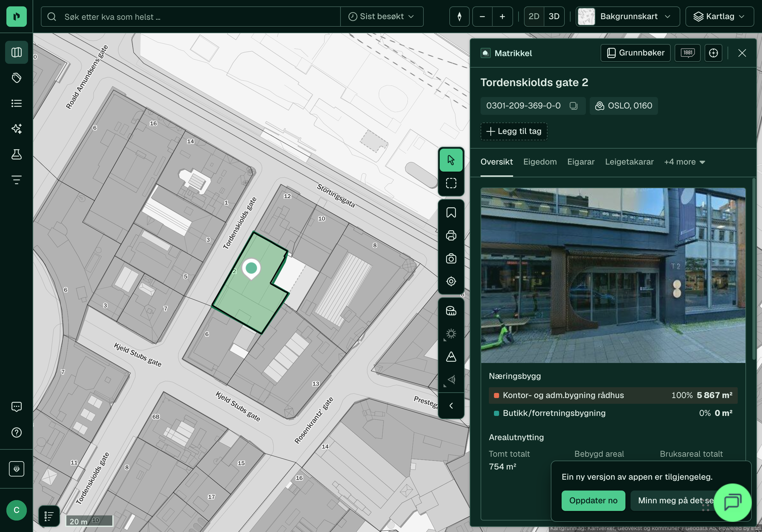
Task: Copy the matrikkel number 0301-209-369-0-0
Action: coord(573,106)
